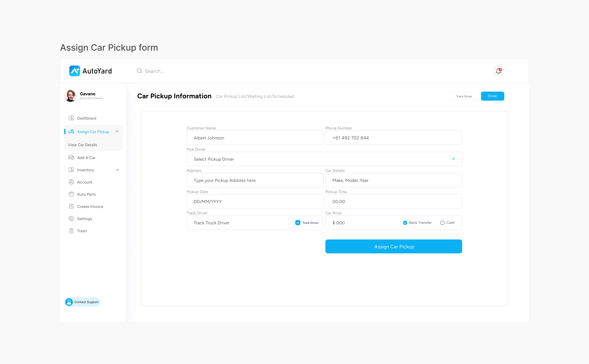Viewport: 589px width, 364px height.
Task: Open View Car Details submenu item
Action: click(83, 145)
